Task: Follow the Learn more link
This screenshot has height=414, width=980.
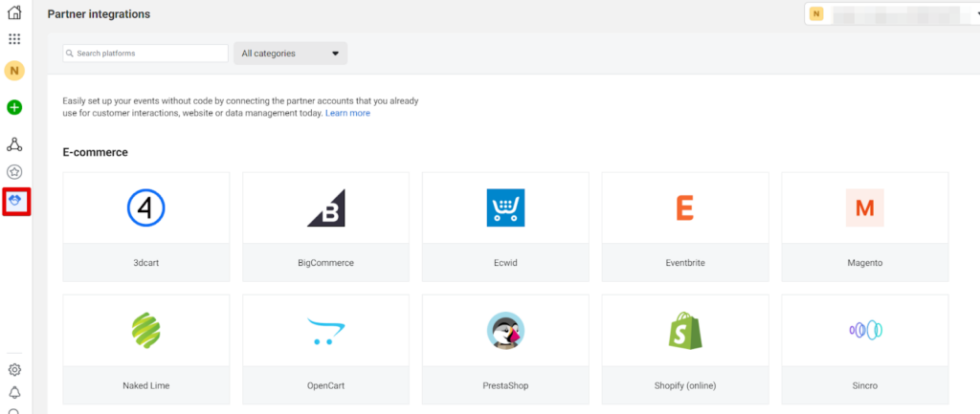Action: pos(347,113)
